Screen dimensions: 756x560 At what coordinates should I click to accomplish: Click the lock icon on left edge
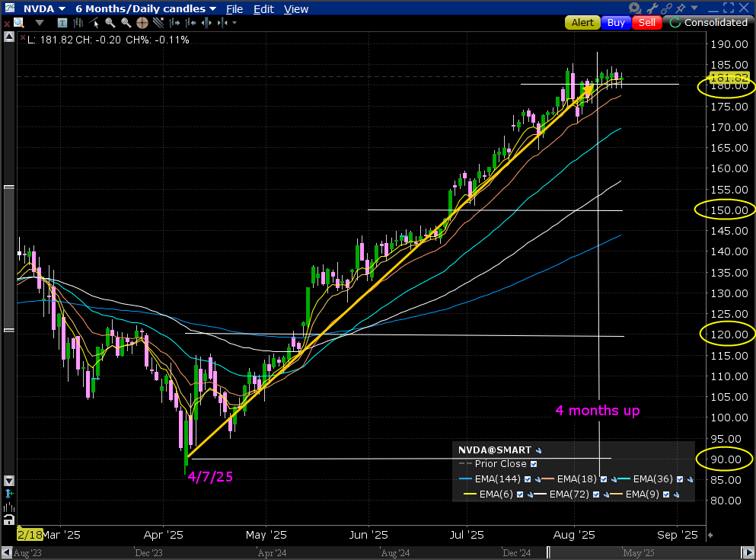point(8,520)
